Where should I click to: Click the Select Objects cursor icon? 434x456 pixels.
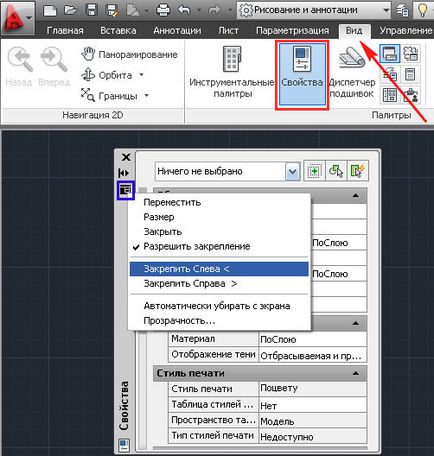(336, 171)
